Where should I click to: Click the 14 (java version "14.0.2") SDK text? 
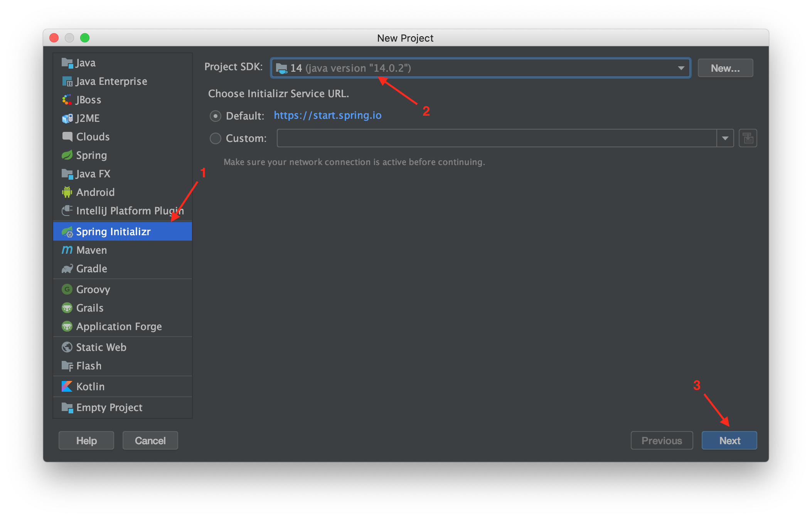[x=351, y=68]
